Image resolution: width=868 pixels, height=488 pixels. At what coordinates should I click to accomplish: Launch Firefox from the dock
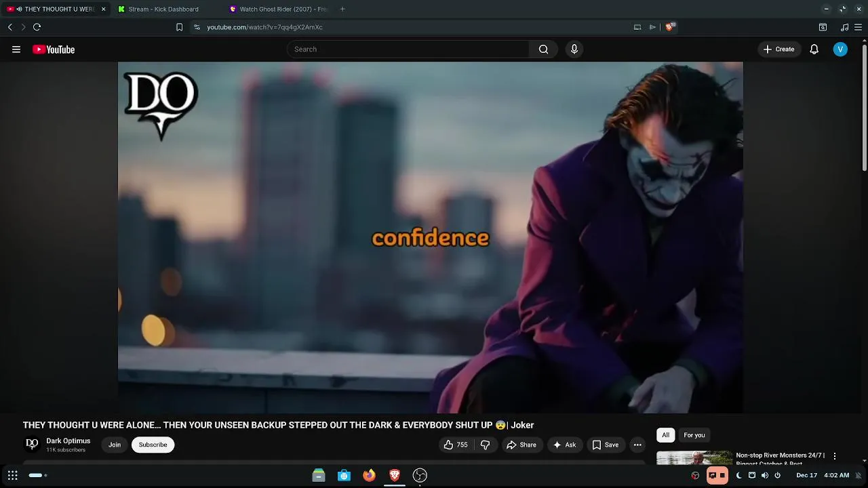[x=369, y=475]
